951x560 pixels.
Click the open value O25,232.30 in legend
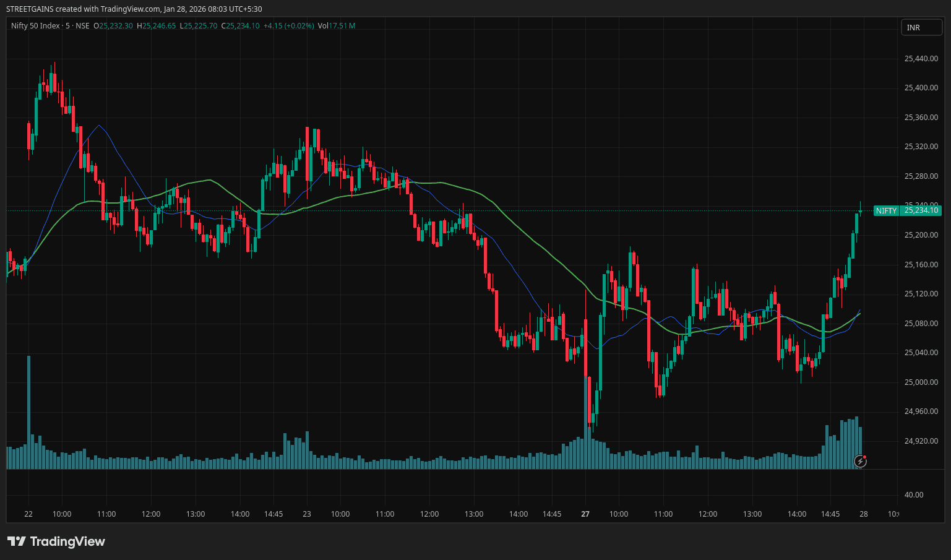pyautogui.click(x=113, y=26)
